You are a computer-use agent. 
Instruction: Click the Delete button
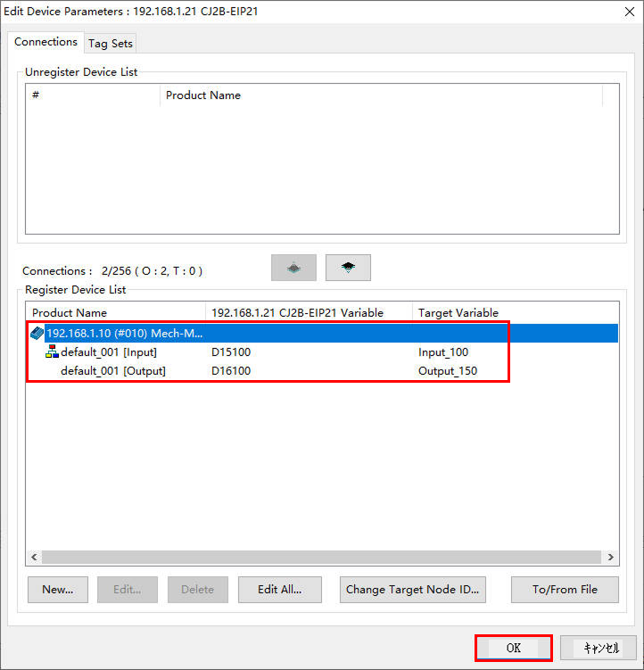(x=197, y=590)
